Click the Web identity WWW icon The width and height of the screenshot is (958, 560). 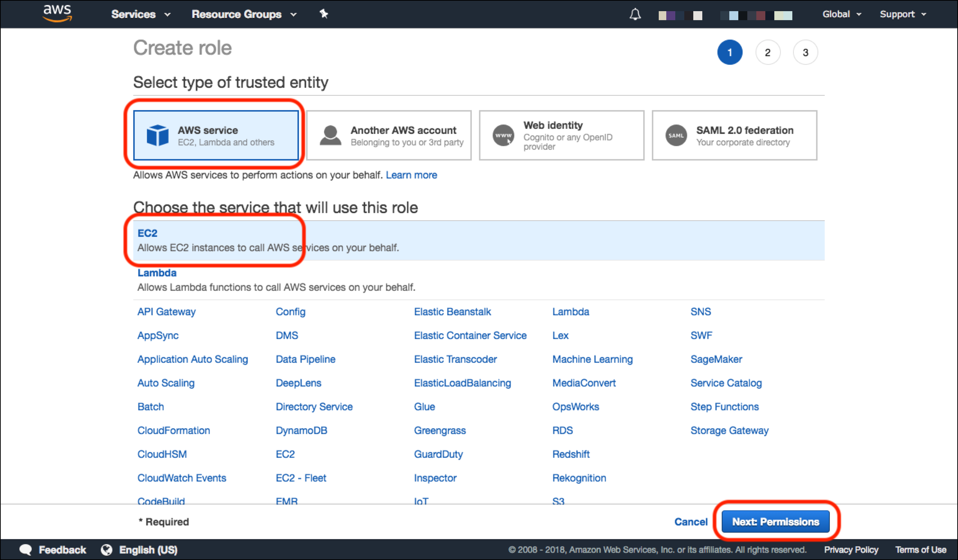(x=503, y=136)
